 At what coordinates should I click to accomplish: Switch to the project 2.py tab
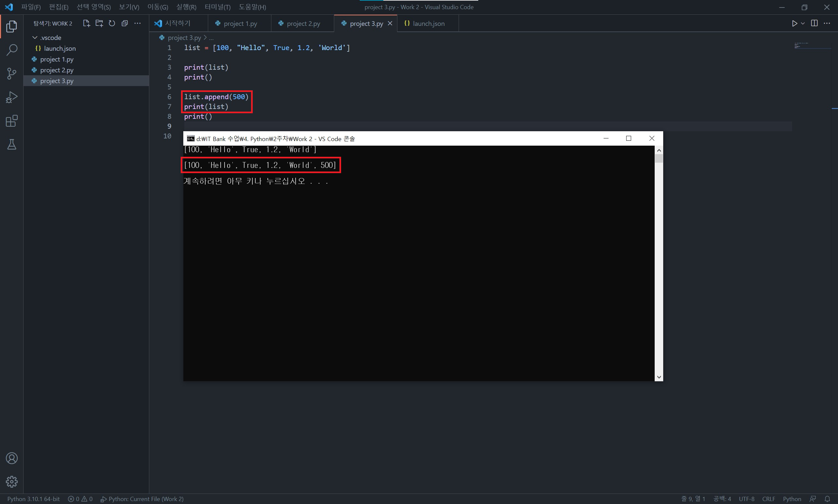coord(303,24)
